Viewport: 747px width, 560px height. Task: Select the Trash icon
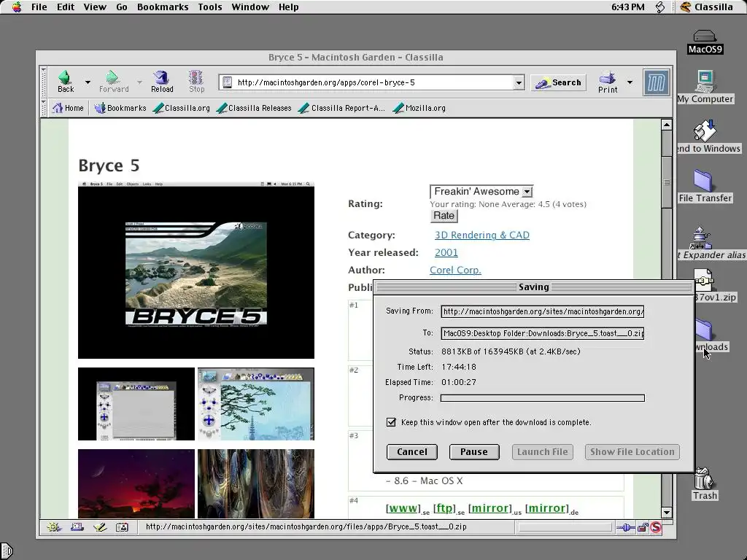pos(705,483)
